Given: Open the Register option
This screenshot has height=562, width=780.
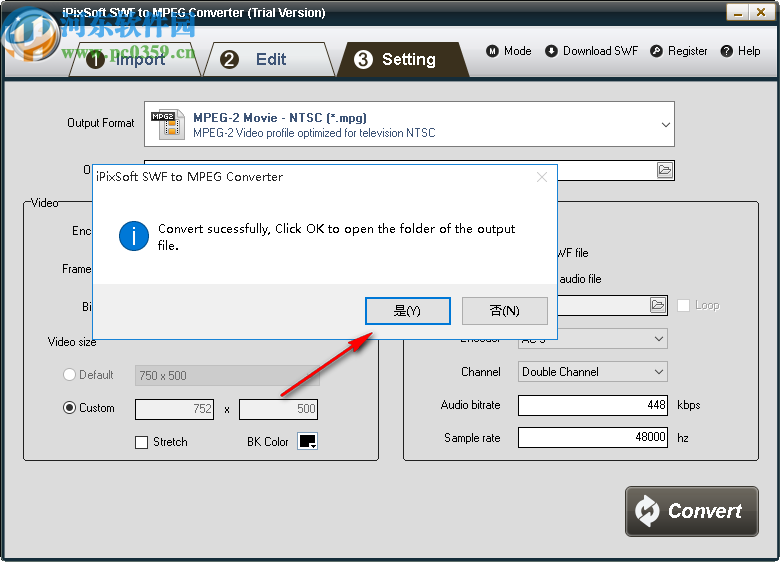Looking at the screenshot, I should click(679, 51).
